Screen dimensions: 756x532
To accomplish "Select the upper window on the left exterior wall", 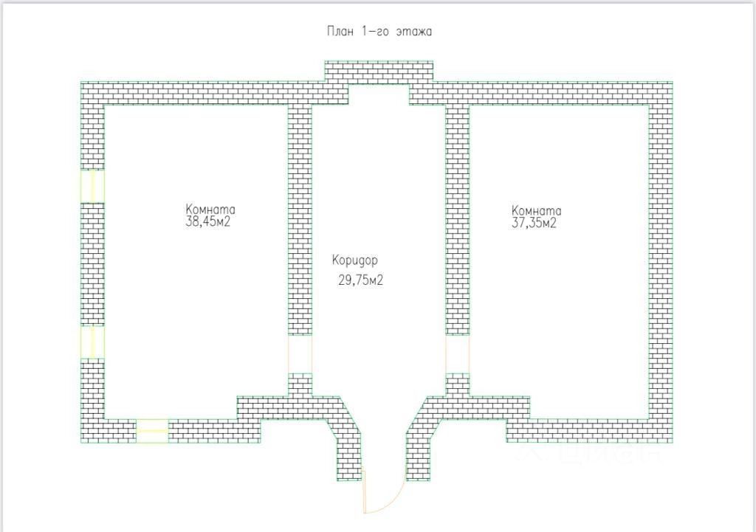I will (92, 186).
